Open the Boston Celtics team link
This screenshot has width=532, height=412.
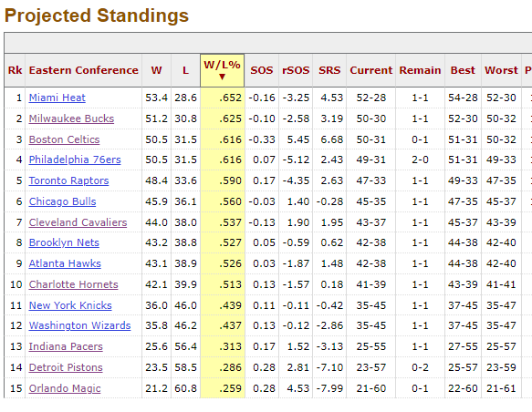64,139
